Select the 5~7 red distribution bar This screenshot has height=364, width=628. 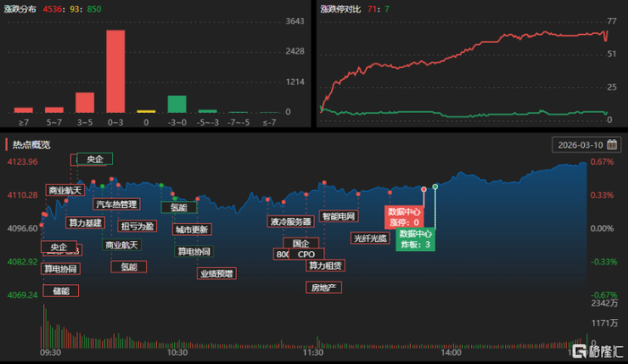point(54,110)
